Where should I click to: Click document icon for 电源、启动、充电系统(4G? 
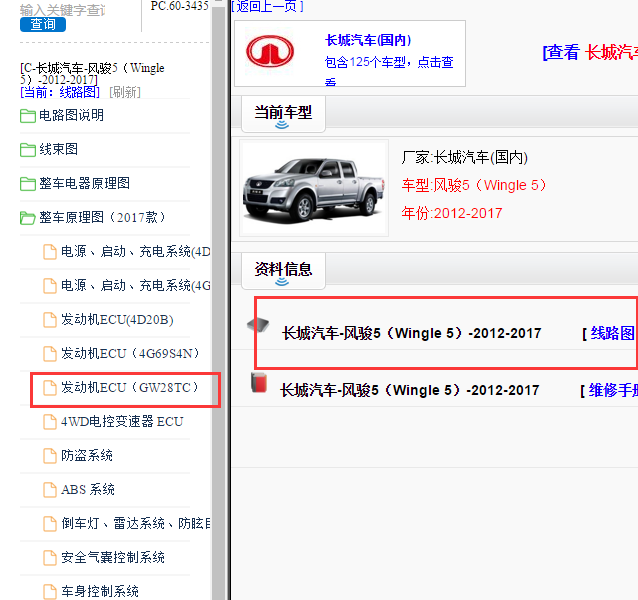coord(50,286)
